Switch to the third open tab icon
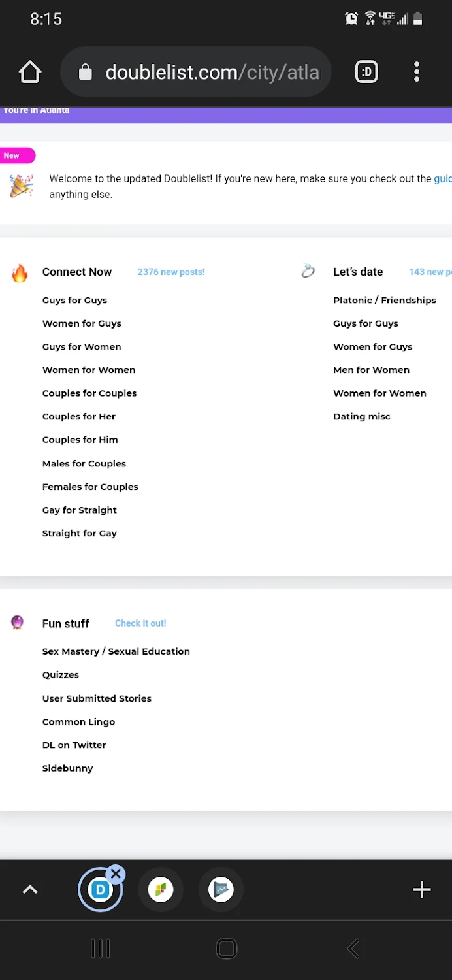Image resolution: width=452 pixels, height=980 pixels. 221,890
